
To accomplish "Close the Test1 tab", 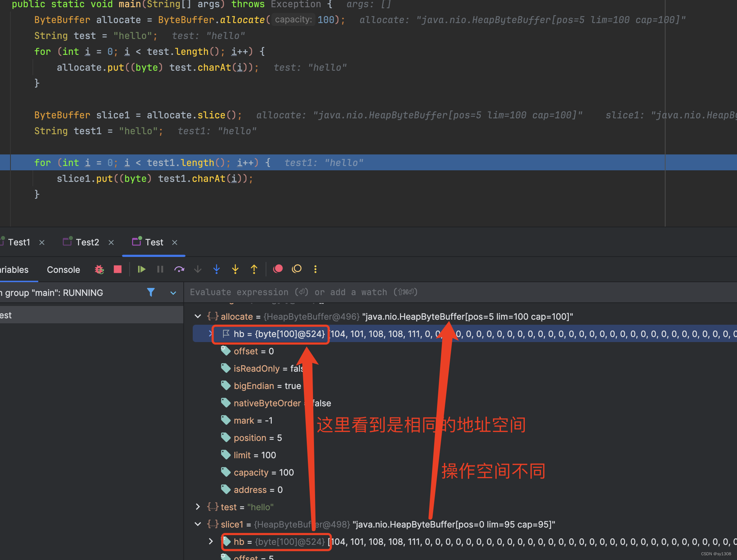I will (42, 242).
